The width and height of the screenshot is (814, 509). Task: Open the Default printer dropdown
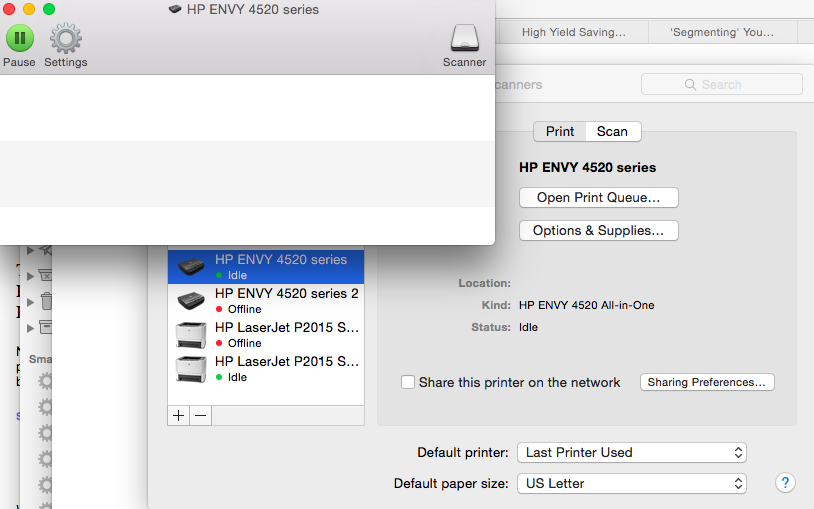(x=632, y=452)
